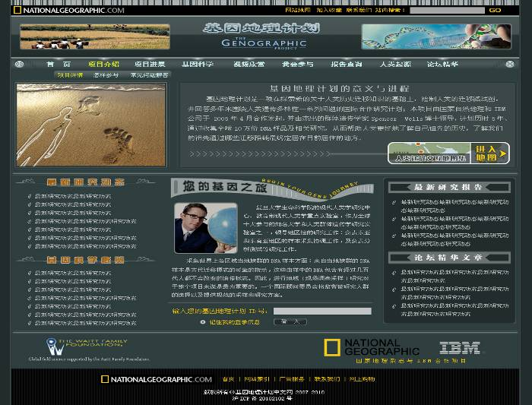Click the 基因地理计划的意义与进程 article title
532x405 pixels.
coord(339,89)
